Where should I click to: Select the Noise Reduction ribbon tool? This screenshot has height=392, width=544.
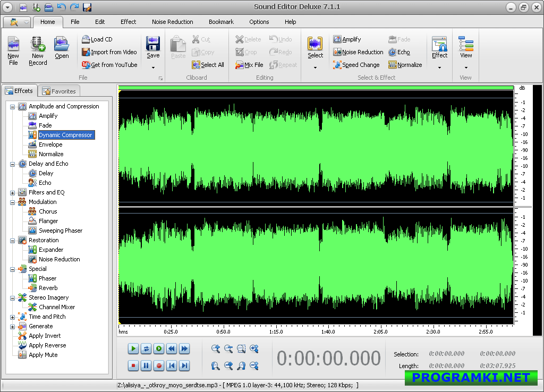358,52
